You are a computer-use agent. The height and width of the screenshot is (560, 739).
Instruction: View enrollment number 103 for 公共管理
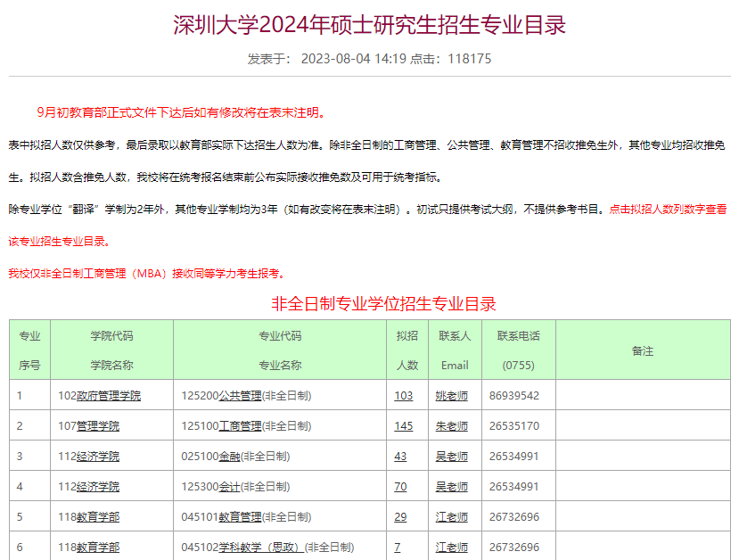pos(404,396)
